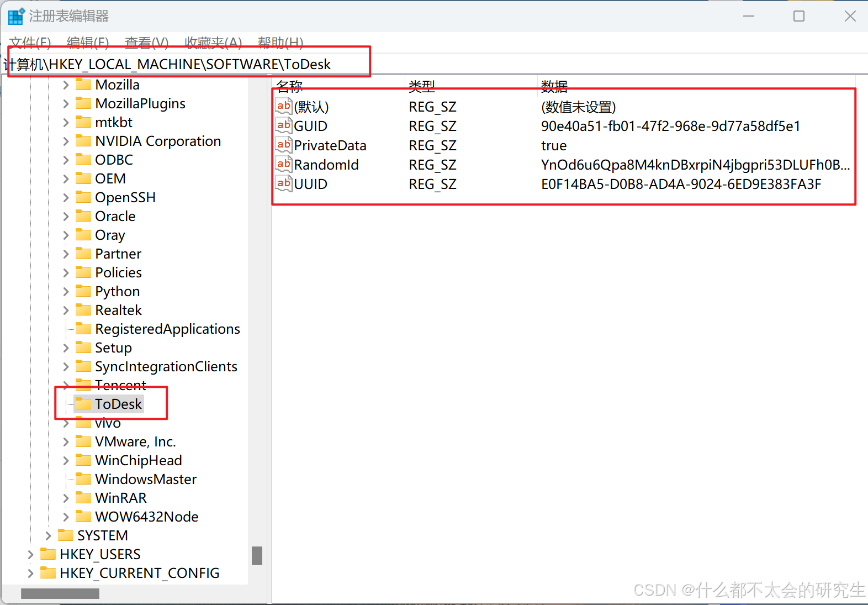Click the tree horizontal scrollbar thumb
The image size is (868, 605).
tap(60, 593)
